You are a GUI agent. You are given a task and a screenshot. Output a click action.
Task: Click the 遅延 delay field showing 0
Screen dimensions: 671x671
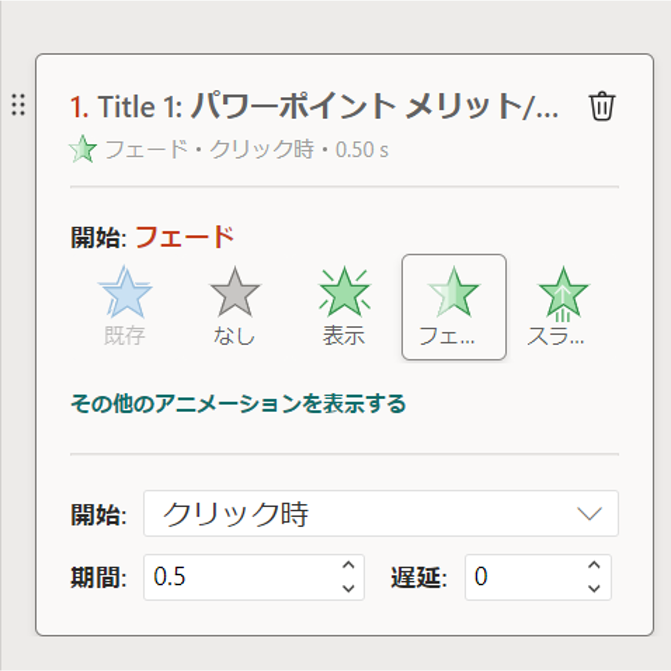tap(520, 577)
